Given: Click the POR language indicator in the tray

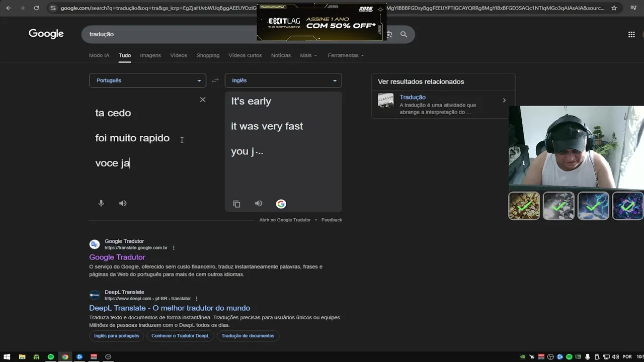Looking at the screenshot, I should (x=627, y=356).
